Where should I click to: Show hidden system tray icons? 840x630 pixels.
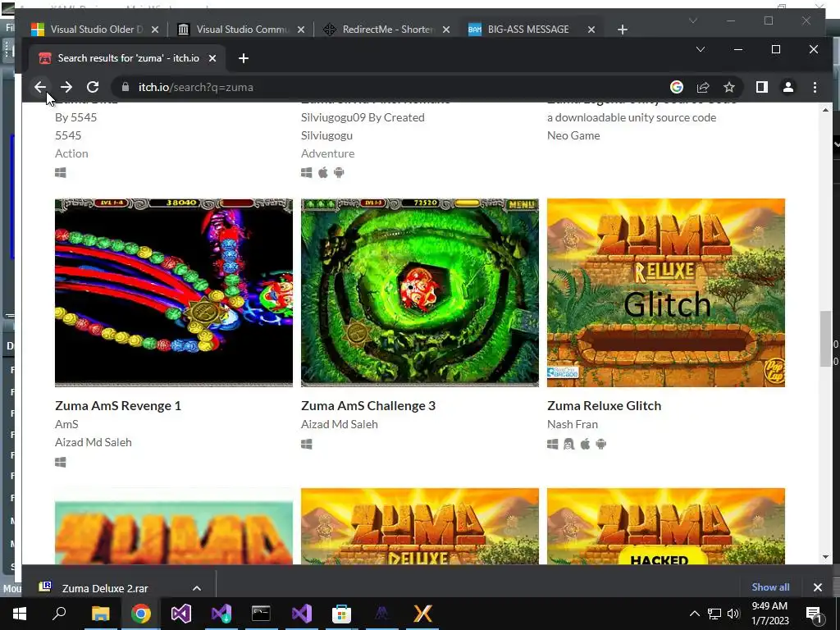coord(694,614)
